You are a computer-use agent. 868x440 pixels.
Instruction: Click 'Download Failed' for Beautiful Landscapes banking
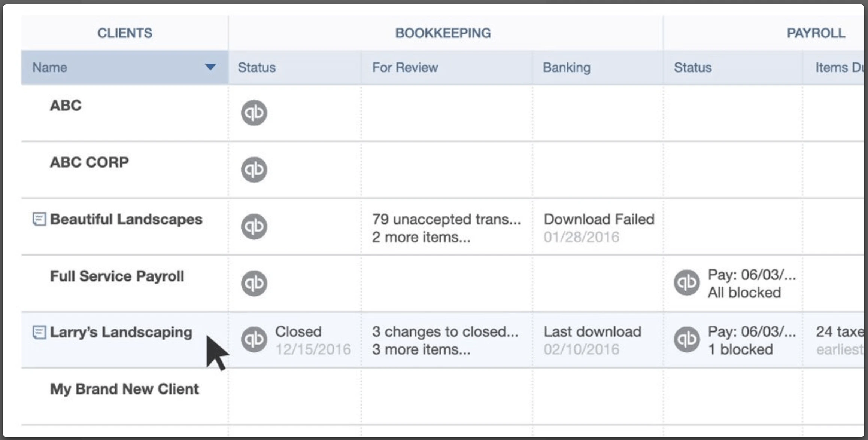[x=599, y=219]
